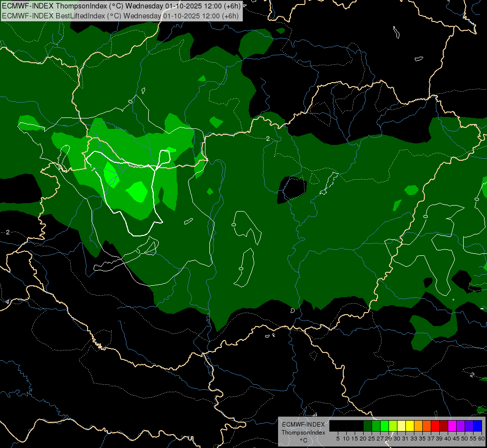Viewport: 487px width, 448px height.
Task: Click the BestLiftedIndex title line
Action: click(x=120, y=16)
